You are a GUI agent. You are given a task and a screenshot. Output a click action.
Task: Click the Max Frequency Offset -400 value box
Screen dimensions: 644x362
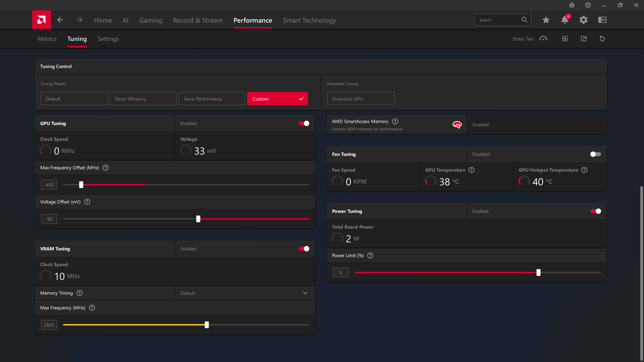coord(49,185)
